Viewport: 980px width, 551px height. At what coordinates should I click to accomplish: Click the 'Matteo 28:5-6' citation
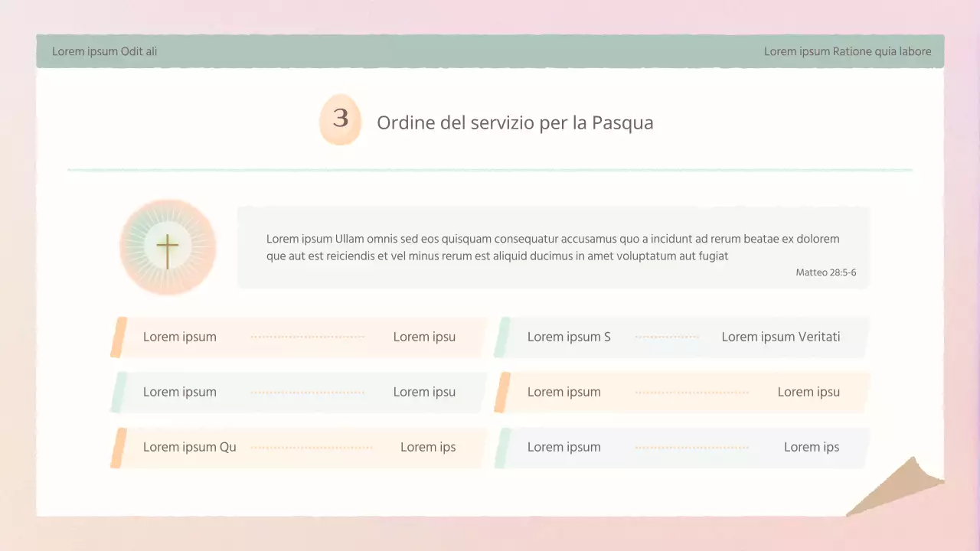[x=826, y=272]
